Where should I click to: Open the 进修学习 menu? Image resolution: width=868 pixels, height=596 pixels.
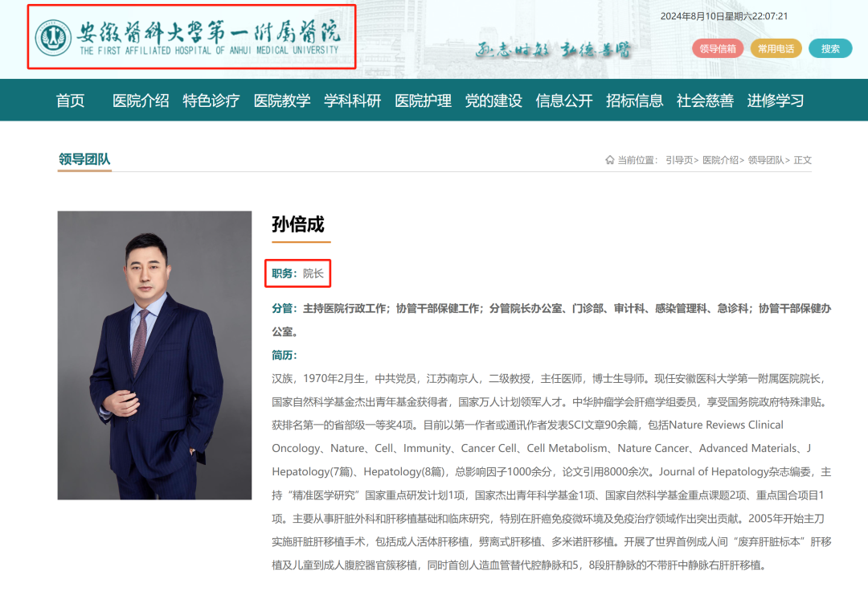tap(775, 101)
